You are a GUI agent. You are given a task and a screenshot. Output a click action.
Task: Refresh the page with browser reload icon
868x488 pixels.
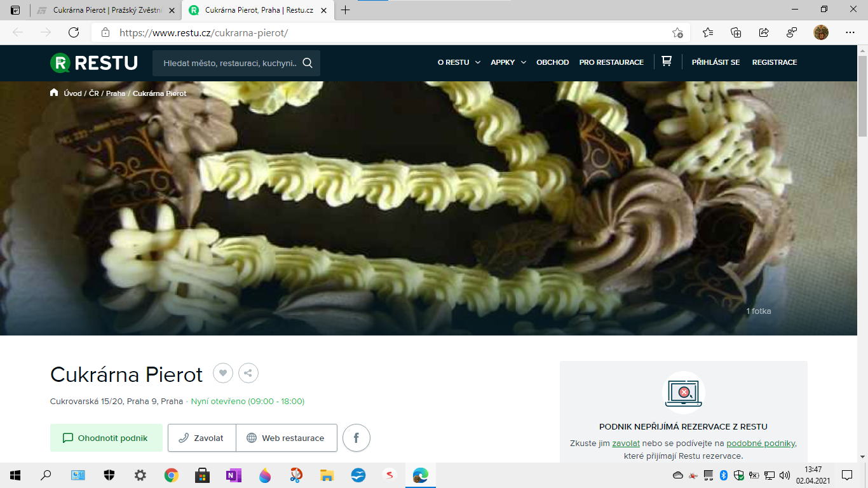[74, 32]
